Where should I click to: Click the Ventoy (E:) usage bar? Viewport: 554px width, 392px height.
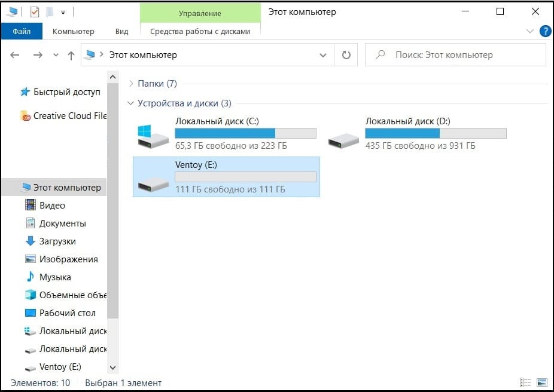245,177
